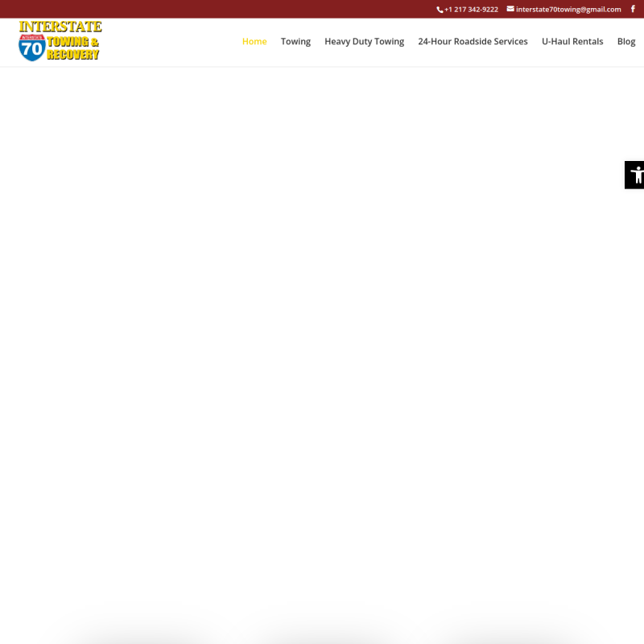
Task: Go to the Home menu item
Action: (254, 42)
